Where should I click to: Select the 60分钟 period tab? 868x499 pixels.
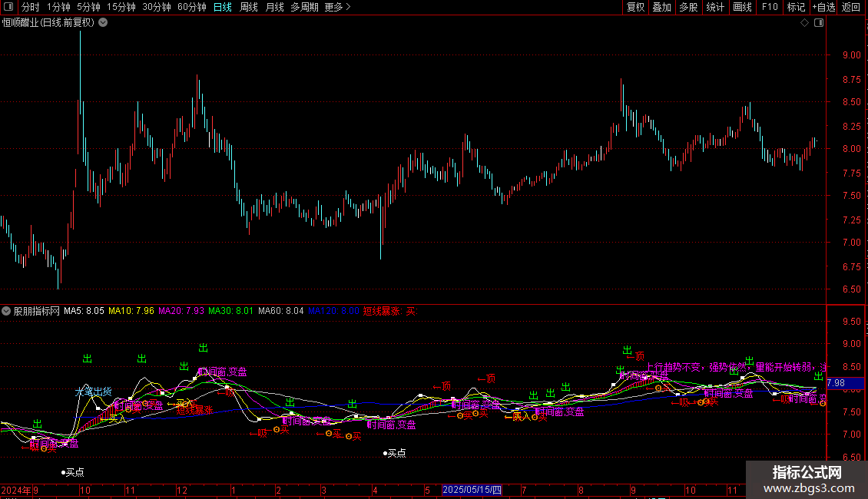[191, 7]
